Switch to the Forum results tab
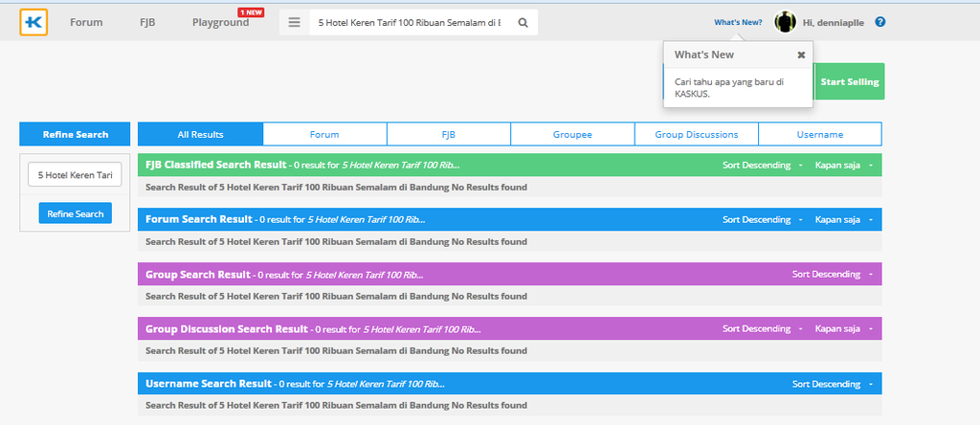The image size is (980, 425). coord(324,134)
